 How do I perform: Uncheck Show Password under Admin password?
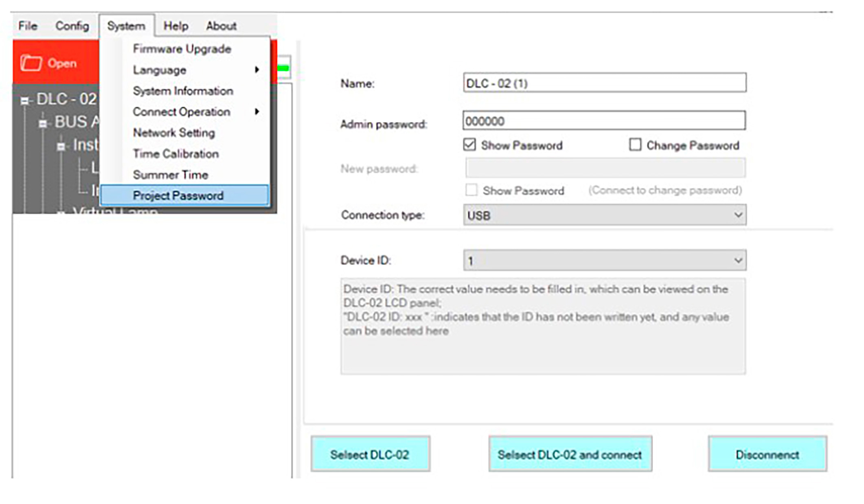(x=469, y=145)
